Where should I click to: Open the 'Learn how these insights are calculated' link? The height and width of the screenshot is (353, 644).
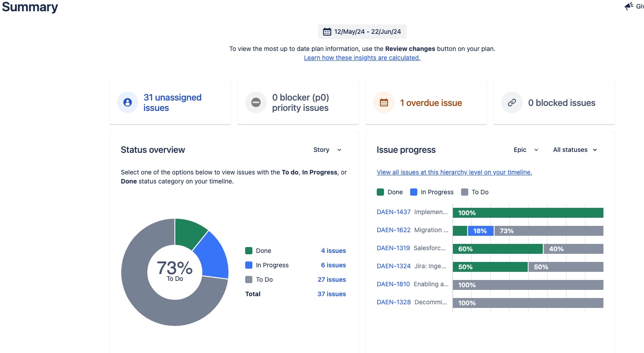click(x=362, y=58)
